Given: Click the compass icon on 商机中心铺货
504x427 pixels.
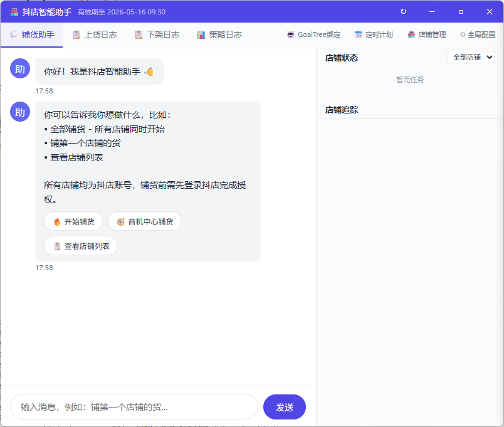Looking at the screenshot, I should click(120, 222).
